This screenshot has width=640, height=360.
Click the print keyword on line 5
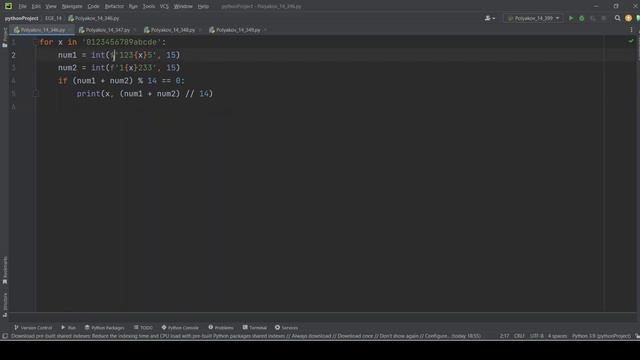click(x=89, y=93)
